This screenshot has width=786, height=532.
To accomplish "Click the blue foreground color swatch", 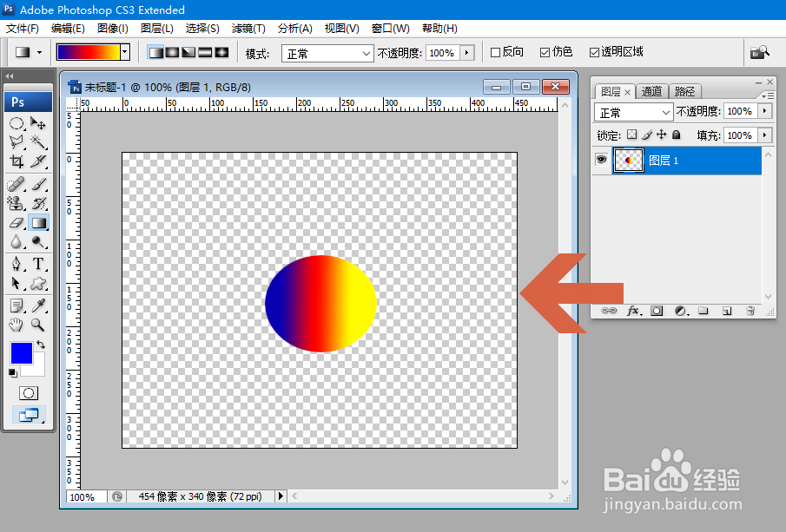I will [22, 351].
